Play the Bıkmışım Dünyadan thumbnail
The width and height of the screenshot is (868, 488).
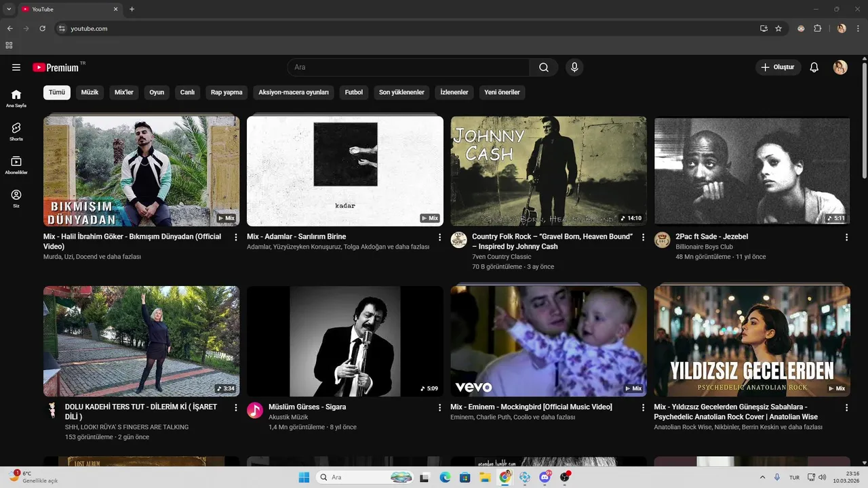pyautogui.click(x=141, y=171)
